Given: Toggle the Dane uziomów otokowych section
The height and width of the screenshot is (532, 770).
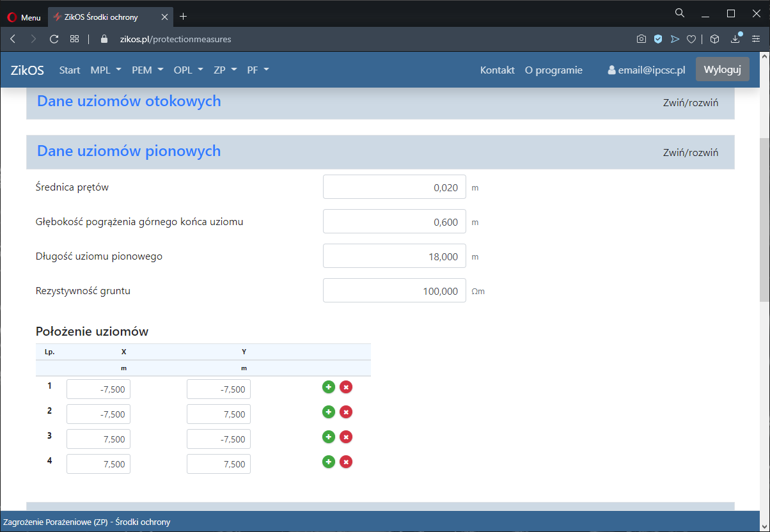Looking at the screenshot, I should (691, 103).
